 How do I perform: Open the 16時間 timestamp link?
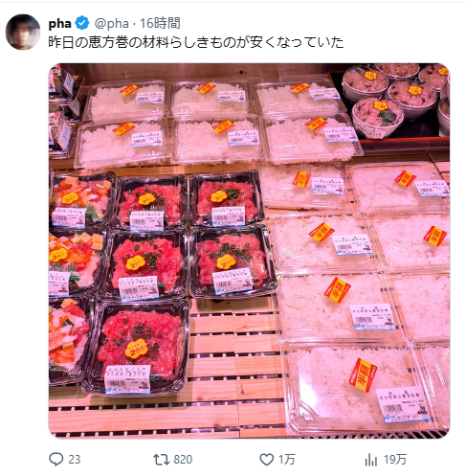coord(160,23)
